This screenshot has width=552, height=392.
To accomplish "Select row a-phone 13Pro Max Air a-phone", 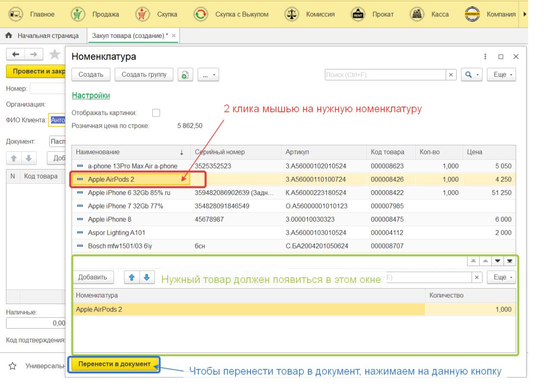I will pos(294,166).
